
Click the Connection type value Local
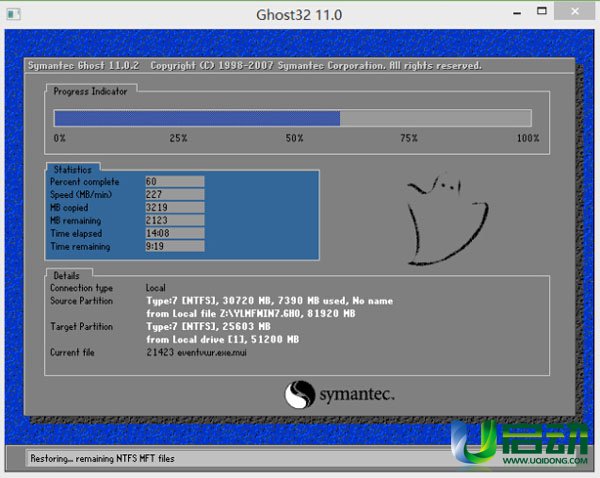[x=155, y=288]
